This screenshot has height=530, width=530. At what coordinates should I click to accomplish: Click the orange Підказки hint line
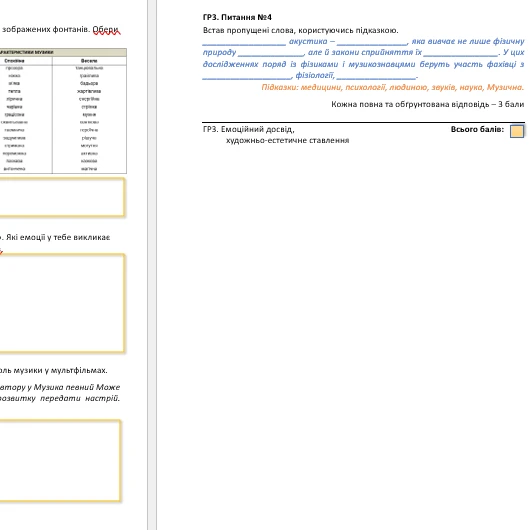[392, 88]
